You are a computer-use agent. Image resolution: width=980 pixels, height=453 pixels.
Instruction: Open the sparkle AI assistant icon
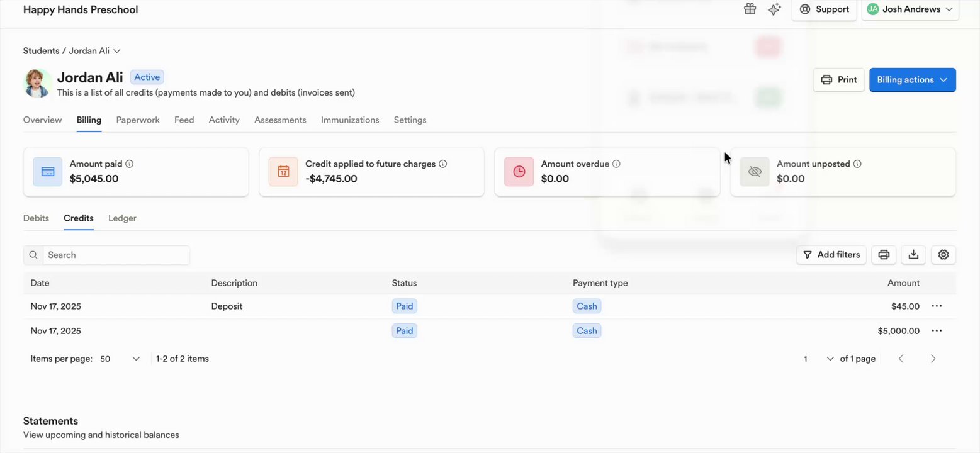tap(774, 9)
